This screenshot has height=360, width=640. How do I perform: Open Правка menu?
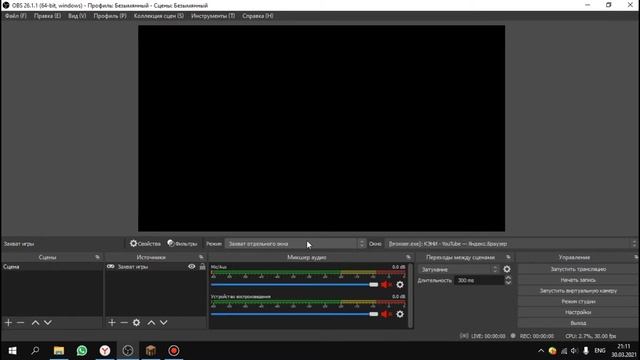47,16
